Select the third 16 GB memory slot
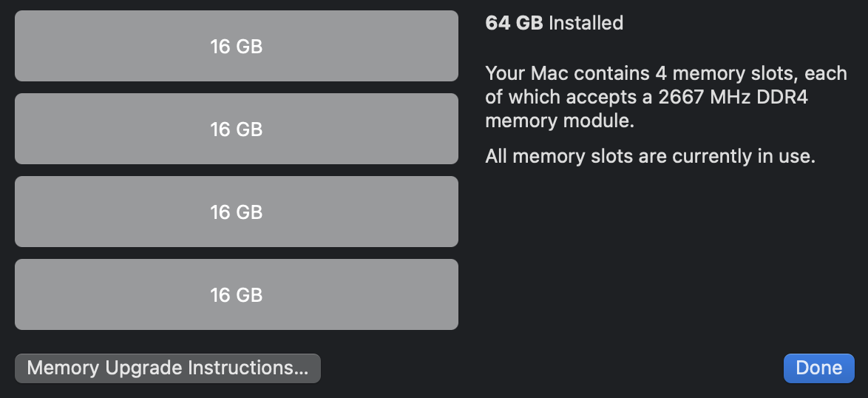This screenshot has width=868, height=398. pos(236,212)
